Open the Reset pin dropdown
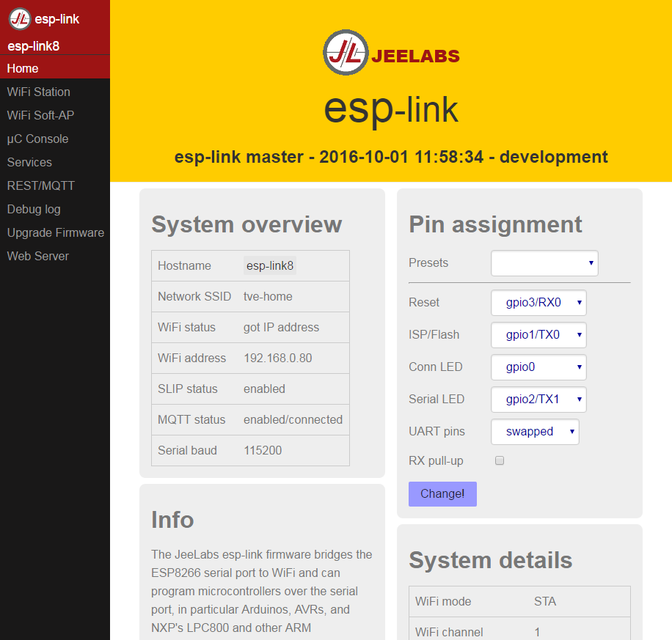Screen dimensions: 672x640 (538, 302)
